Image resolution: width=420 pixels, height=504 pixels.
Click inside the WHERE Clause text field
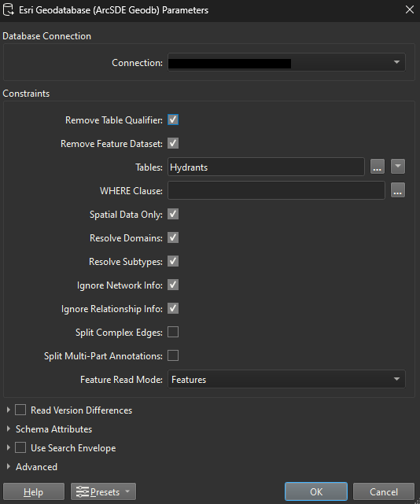pos(276,190)
